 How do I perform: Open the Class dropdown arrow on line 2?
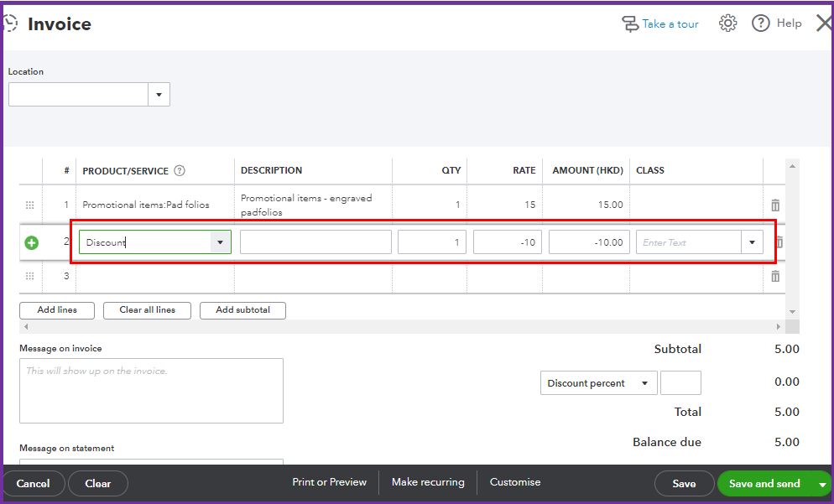(752, 242)
